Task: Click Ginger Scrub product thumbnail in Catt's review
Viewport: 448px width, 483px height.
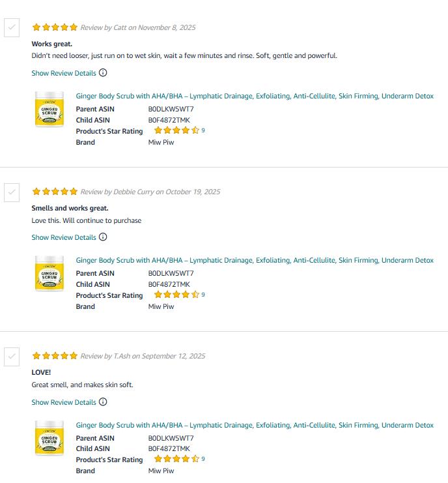Action: coord(49,110)
